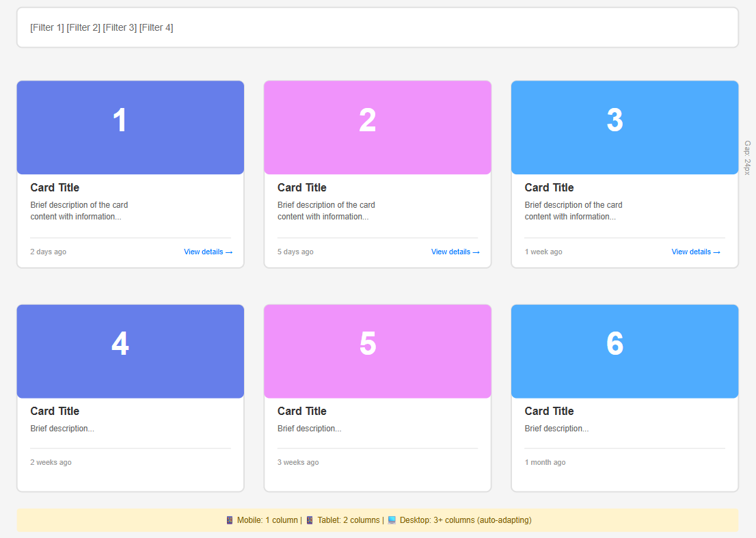The image size is (756, 538).
Task: Open View details on card 1
Action: point(208,252)
